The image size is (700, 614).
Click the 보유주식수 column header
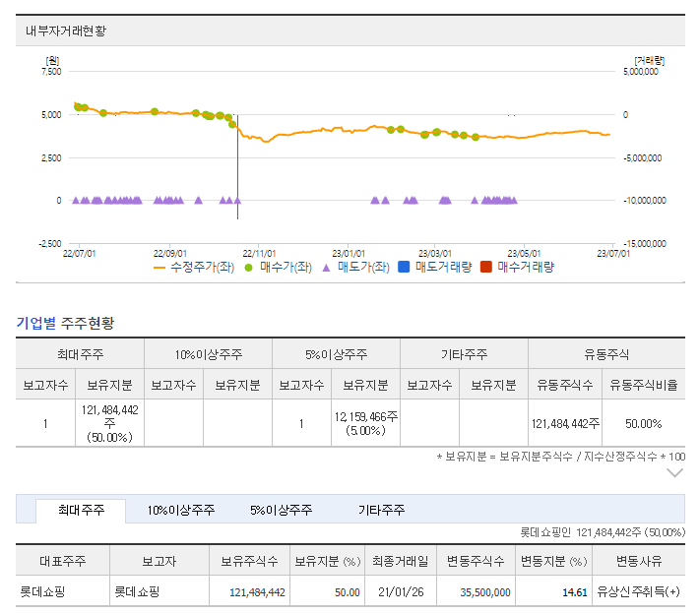(249, 561)
